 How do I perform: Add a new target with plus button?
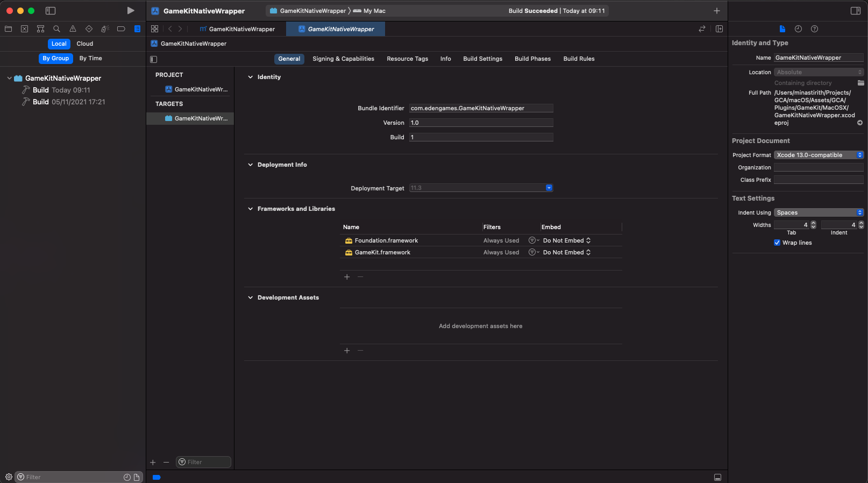(x=153, y=463)
